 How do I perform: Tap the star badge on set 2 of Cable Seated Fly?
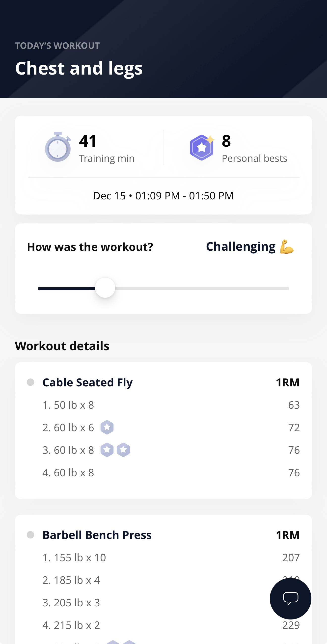coord(107,427)
